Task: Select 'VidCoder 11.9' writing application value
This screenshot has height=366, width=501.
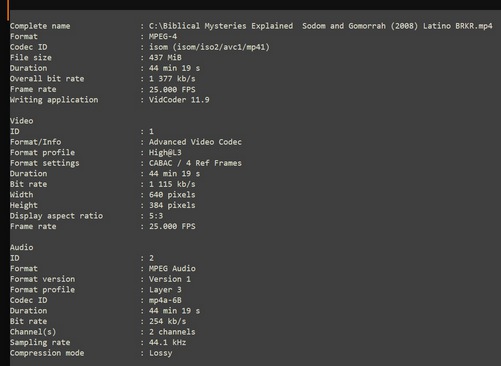Action: click(179, 100)
